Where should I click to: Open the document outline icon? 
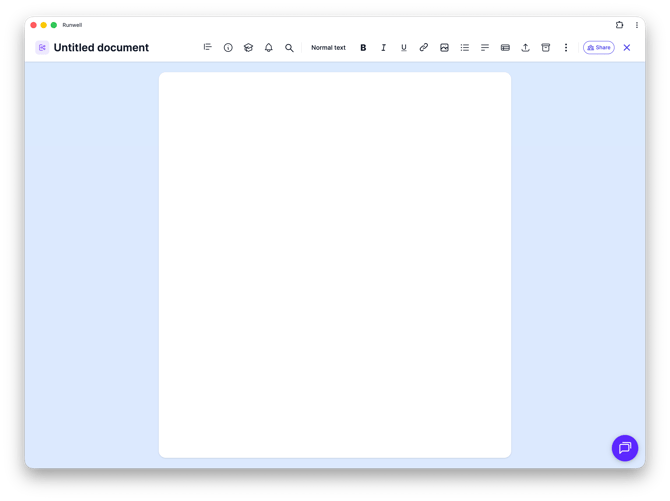pyautogui.click(x=208, y=47)
